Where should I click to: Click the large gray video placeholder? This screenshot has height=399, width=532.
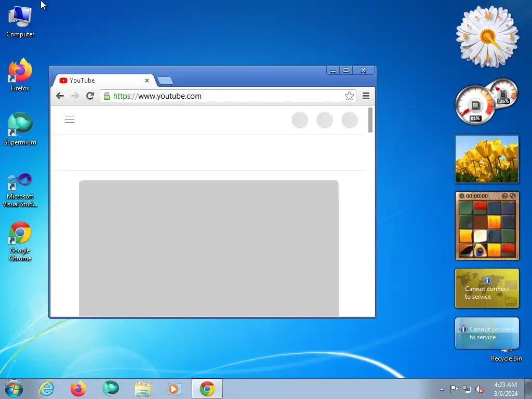tap(209, 248)
